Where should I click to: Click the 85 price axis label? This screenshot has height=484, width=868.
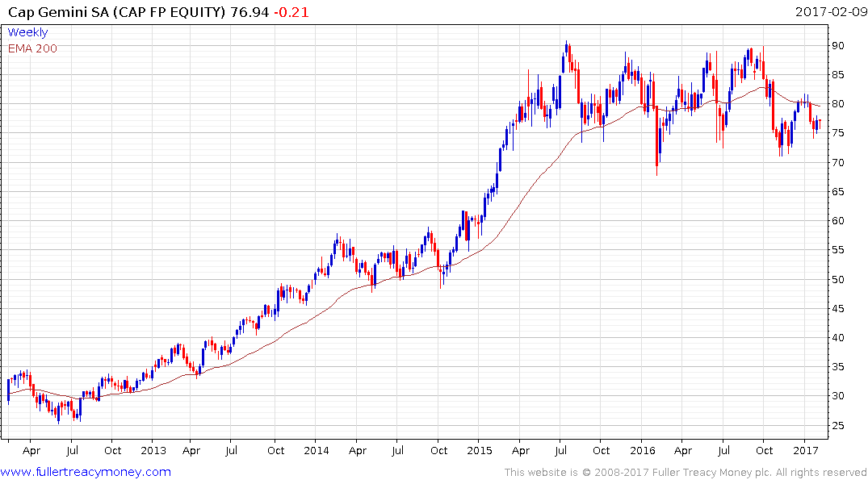pos(837,75)
